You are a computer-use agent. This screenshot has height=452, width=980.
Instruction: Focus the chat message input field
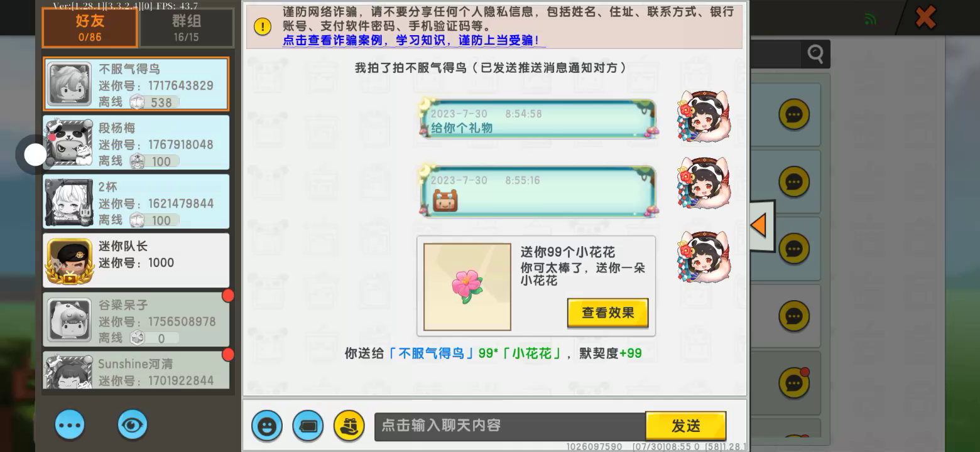(510, 426)
